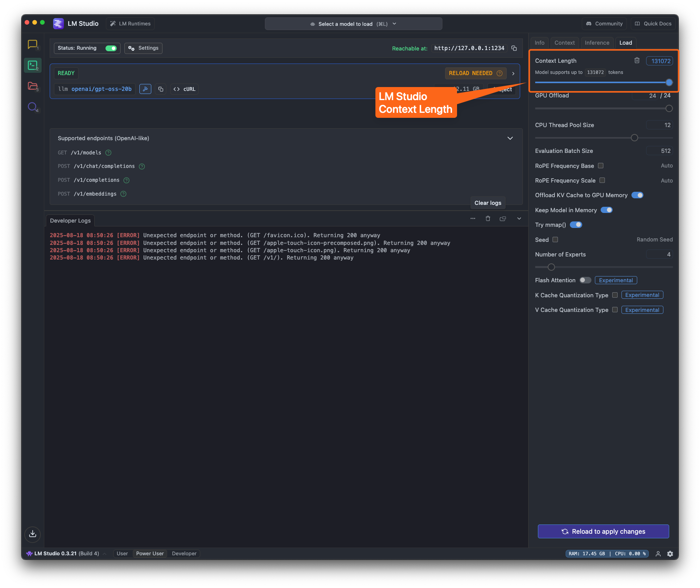Expand the Developer Logs panel chevron

tap(519, 218)
